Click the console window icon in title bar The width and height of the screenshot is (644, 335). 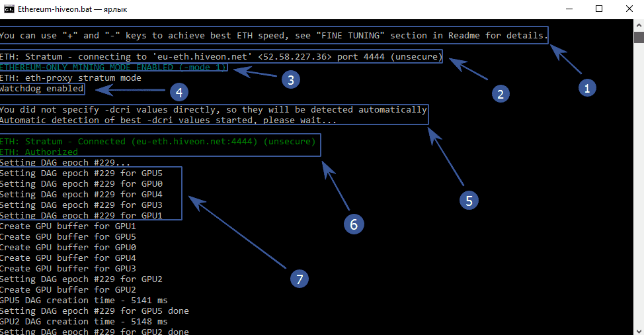(x=9, y=9)
